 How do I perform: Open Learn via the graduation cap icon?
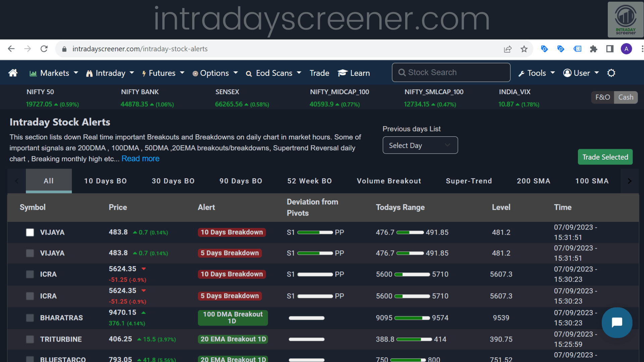coord(342,73)
